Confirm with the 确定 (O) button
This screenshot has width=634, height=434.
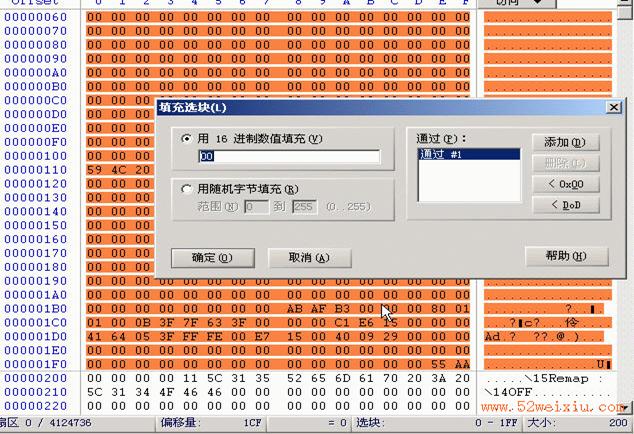[x=213, y=258]
